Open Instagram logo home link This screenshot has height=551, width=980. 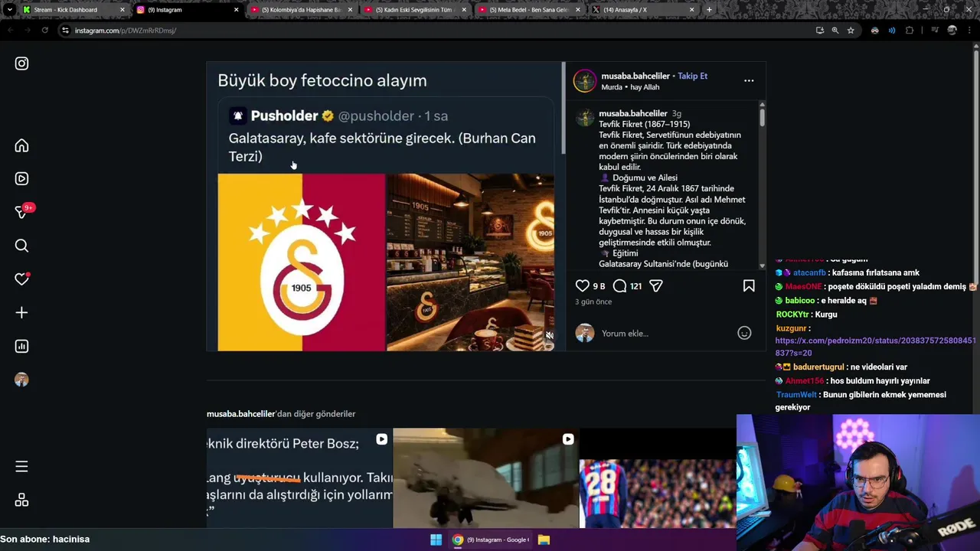point(21,64)
